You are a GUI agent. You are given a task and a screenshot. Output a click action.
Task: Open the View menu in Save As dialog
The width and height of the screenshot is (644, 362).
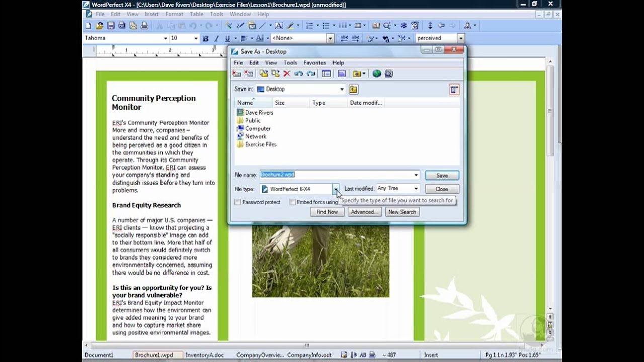(x=271, y=63)
